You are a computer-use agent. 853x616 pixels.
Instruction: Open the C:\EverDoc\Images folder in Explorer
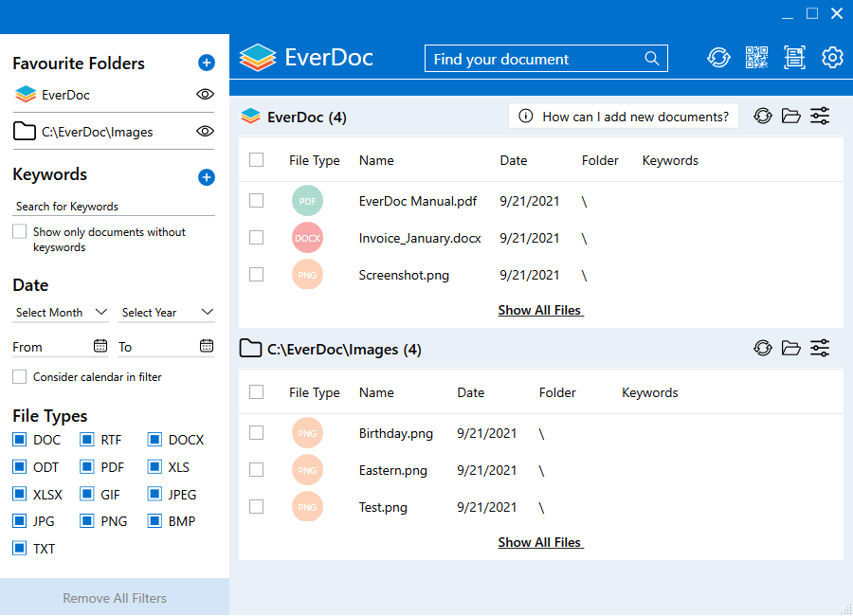791,348
